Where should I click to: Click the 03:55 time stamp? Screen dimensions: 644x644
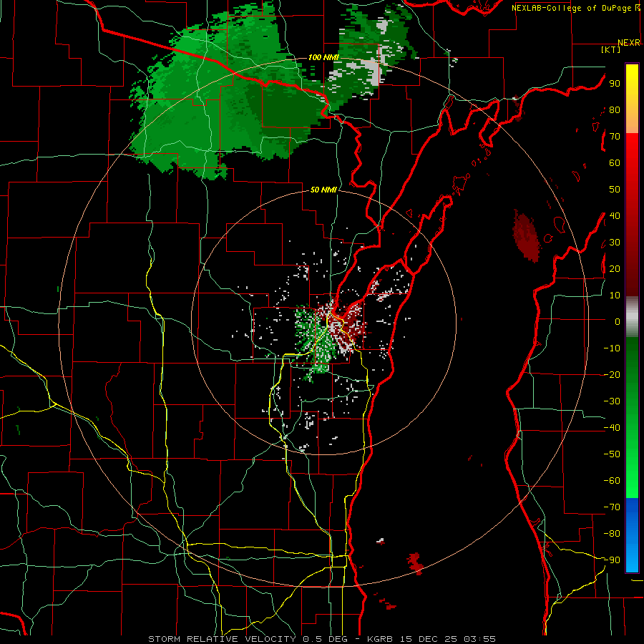click(479, 639)
